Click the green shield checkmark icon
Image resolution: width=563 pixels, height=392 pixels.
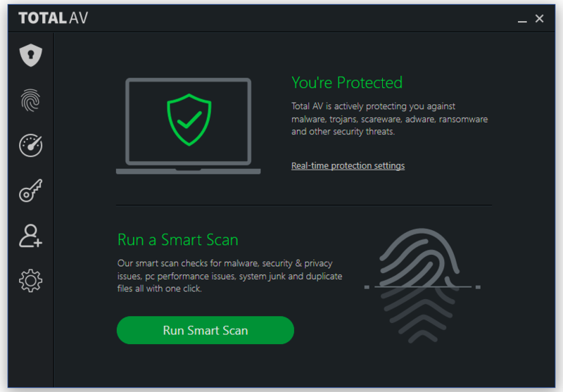click(x=189, y=120)
